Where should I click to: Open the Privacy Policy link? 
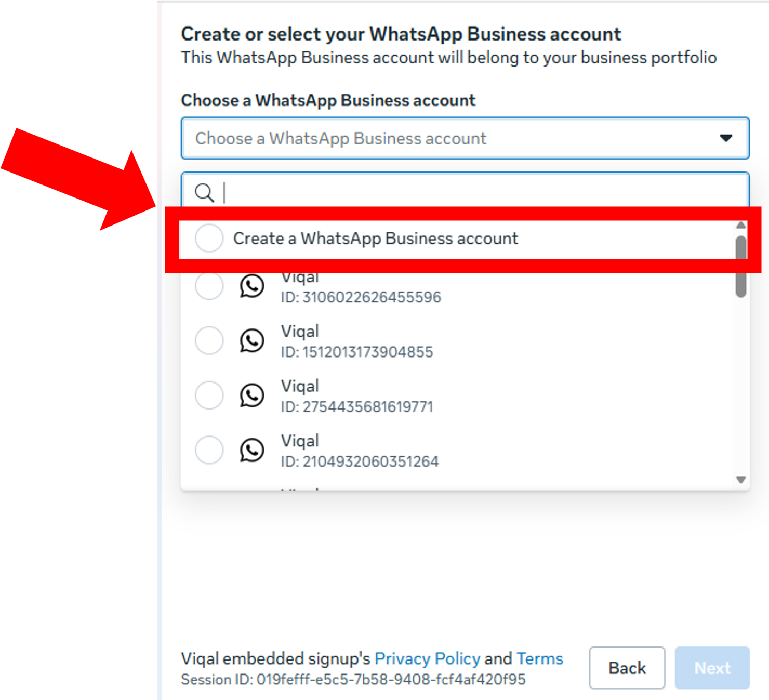[427, 658]
